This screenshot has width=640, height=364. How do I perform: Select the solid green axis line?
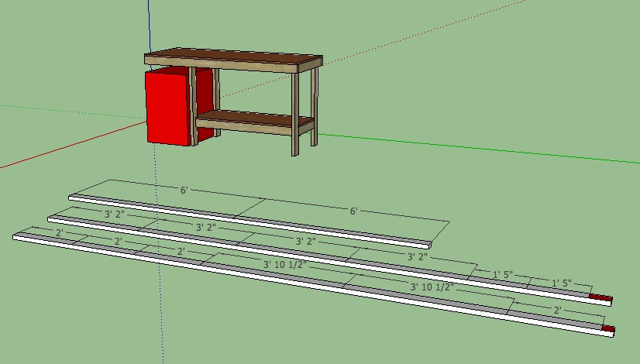point(480,149)
